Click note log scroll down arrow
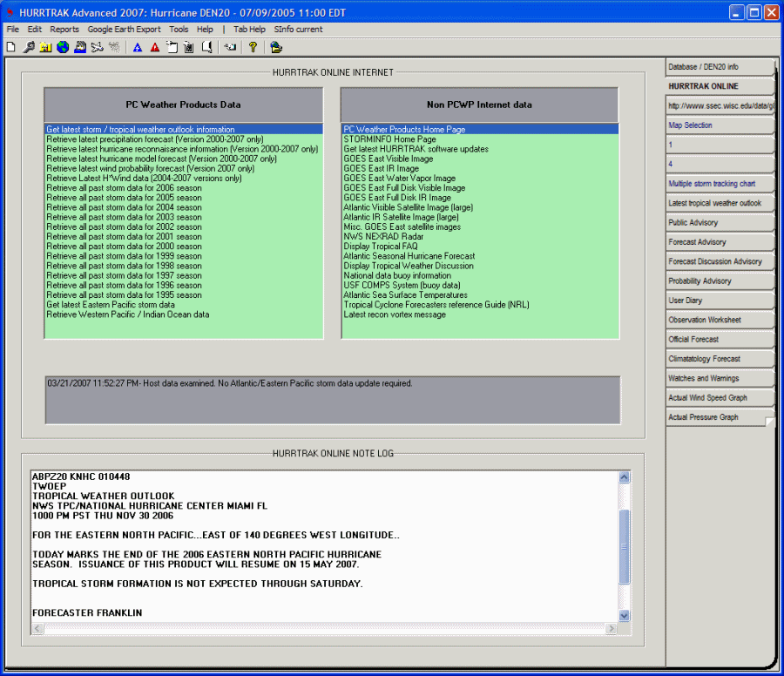The height and width of the screenshot is (676, 784). pyautogui.click(x=624, y=616)
